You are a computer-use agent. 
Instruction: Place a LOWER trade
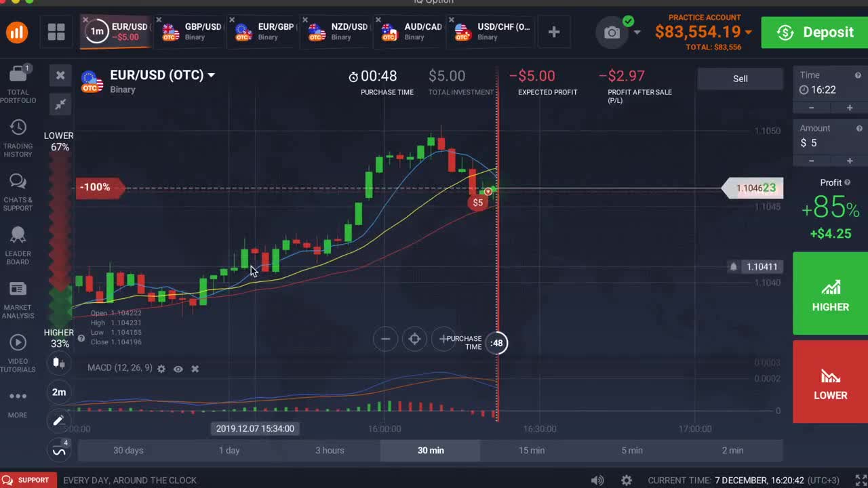(x=830, y=382)
